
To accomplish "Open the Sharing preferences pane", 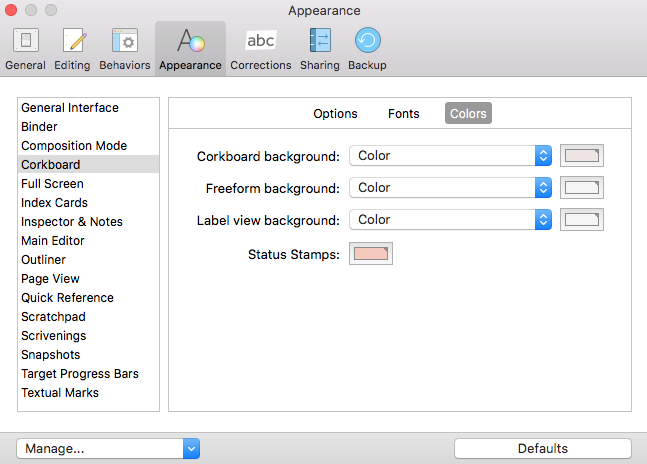I will [320, 49].
